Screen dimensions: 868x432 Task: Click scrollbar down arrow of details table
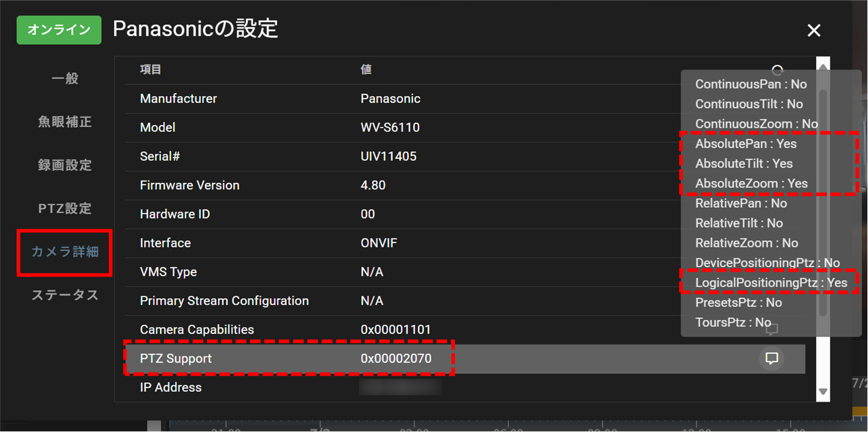pyautogui.click(x=823, y=392)
